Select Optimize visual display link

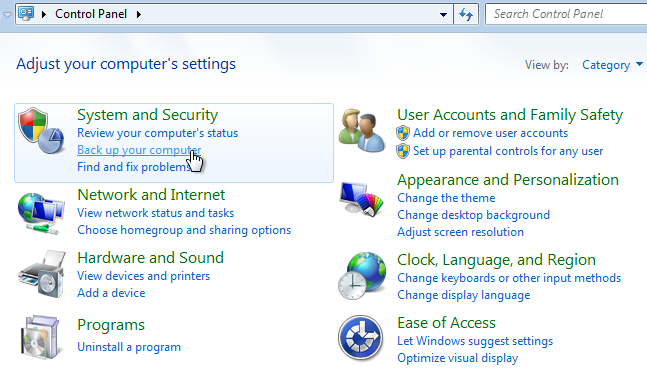pyautogui.click(x=458, y=358)
